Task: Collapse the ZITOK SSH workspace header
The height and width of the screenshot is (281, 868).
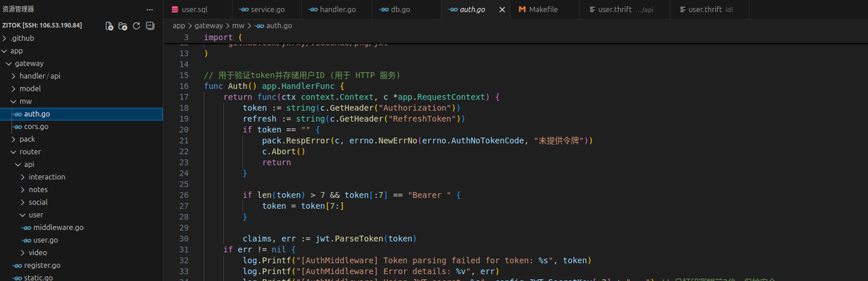Action: [x=42, y=26]
